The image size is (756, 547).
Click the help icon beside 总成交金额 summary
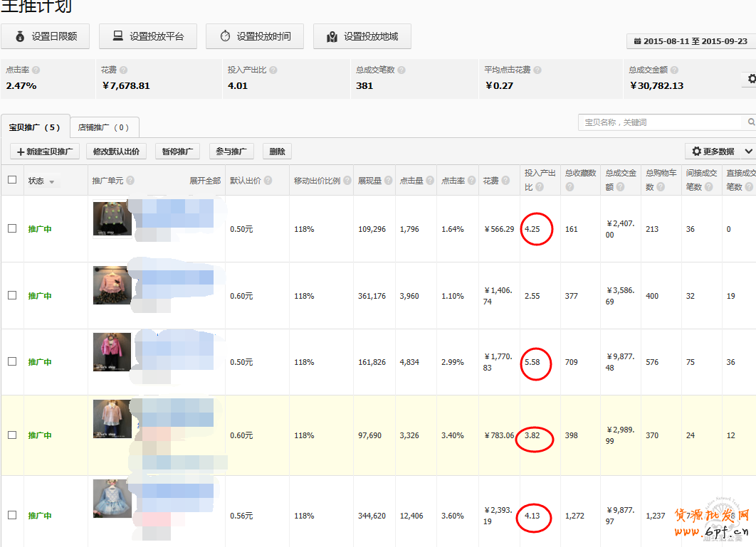point(674,70)
